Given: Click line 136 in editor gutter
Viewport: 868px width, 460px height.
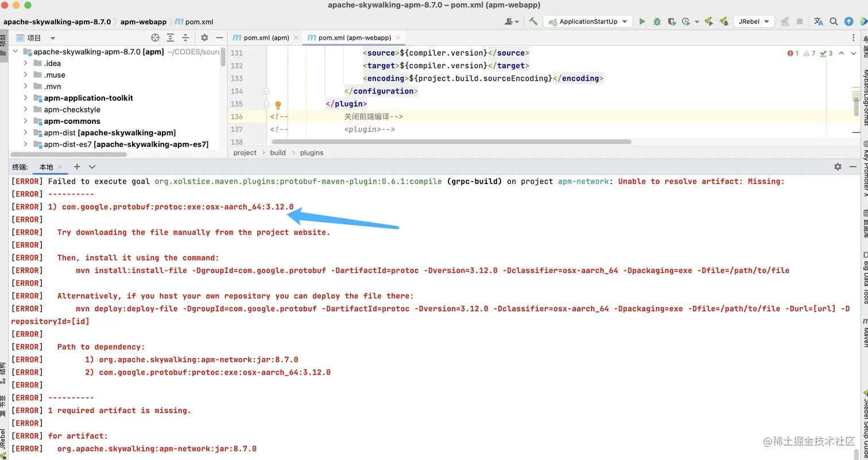Looking at the screenshot, I should [236, 116].
